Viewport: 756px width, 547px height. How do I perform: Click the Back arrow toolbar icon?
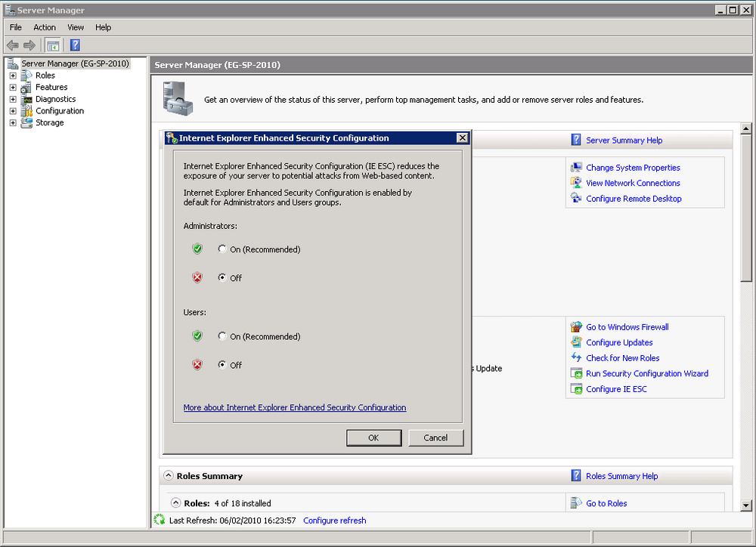[x=13, y=45]
